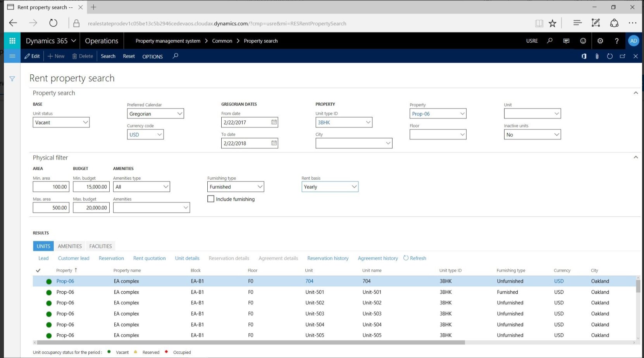Open the feedback smiley icon
This screenshot has height=358, width=644.
[x=583, y=41]
